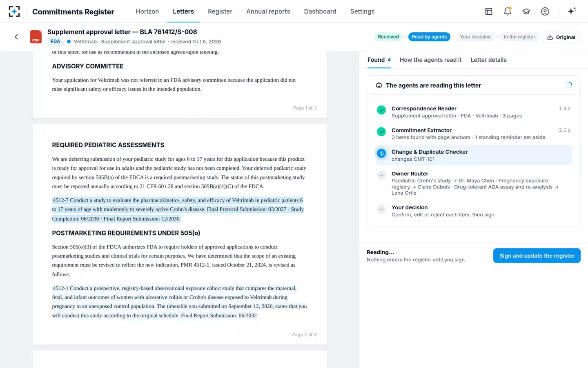The image size is (588, 368).
Task: Select the Owner Router pending step
Action: point(473,183)
